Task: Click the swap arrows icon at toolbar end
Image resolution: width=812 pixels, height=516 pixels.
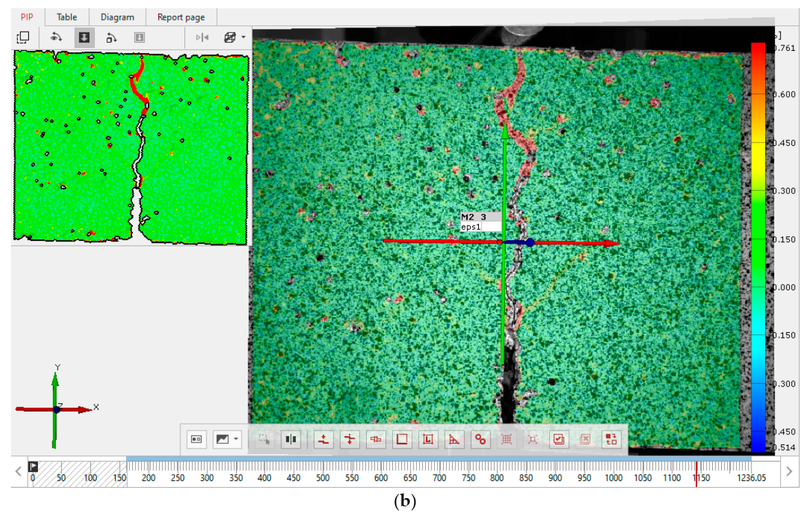Action: click(609, 439)
